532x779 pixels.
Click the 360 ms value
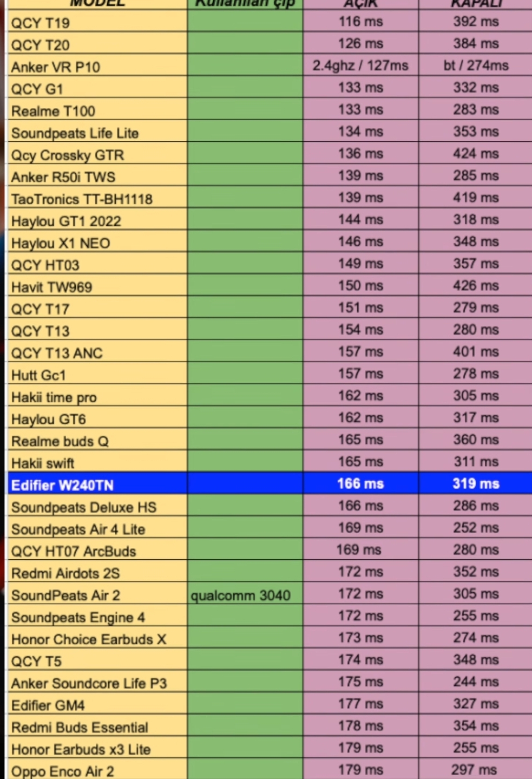point(476,440)
